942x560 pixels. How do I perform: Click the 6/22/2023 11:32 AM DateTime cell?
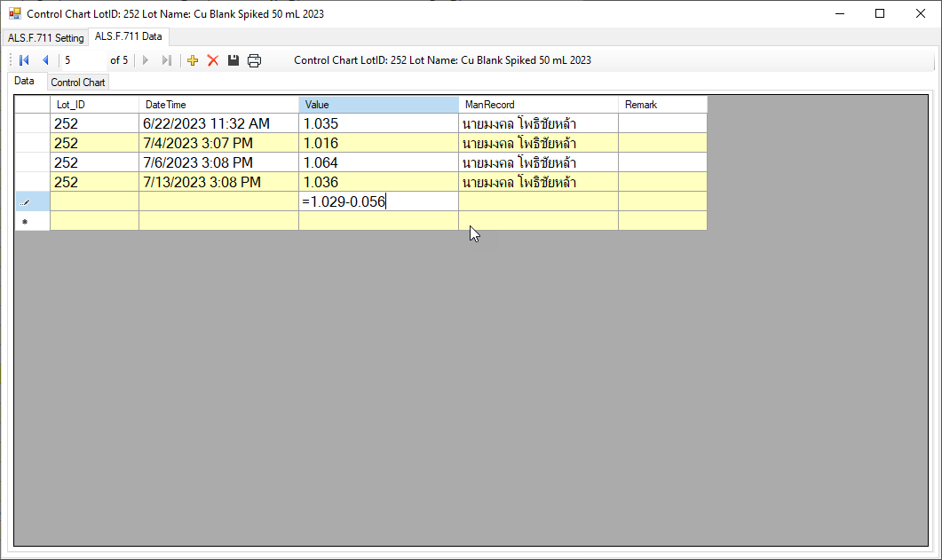pyautogui.click(x=218, y=123)
